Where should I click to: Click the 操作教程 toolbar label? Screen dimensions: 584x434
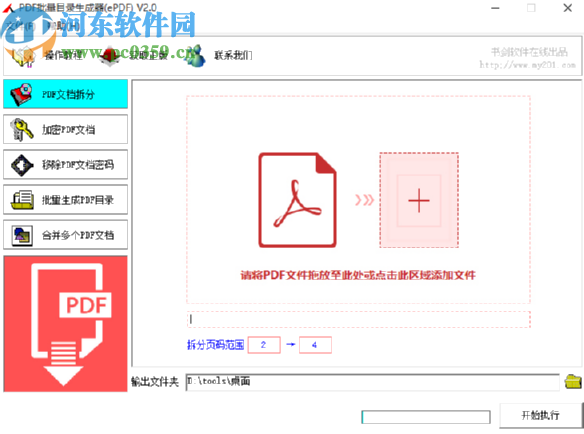tap(63, 56)
